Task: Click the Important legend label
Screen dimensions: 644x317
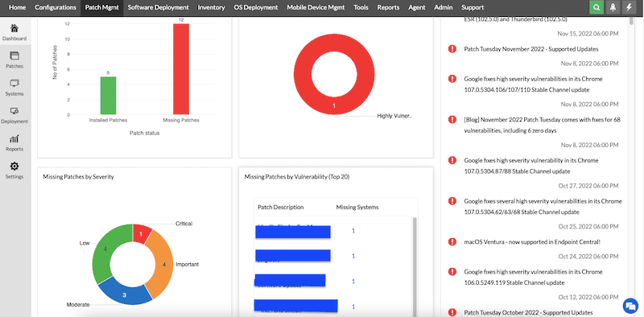Action: [x=188, y=265]
